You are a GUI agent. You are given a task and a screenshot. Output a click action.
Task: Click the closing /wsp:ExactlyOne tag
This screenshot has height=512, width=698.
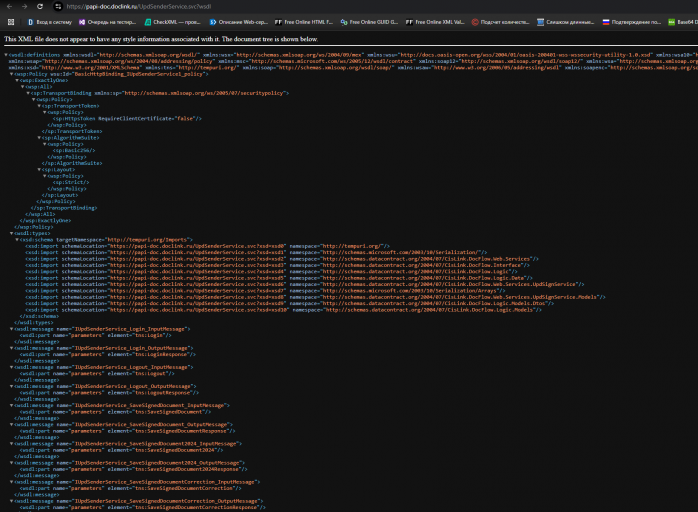click(45, 220)
